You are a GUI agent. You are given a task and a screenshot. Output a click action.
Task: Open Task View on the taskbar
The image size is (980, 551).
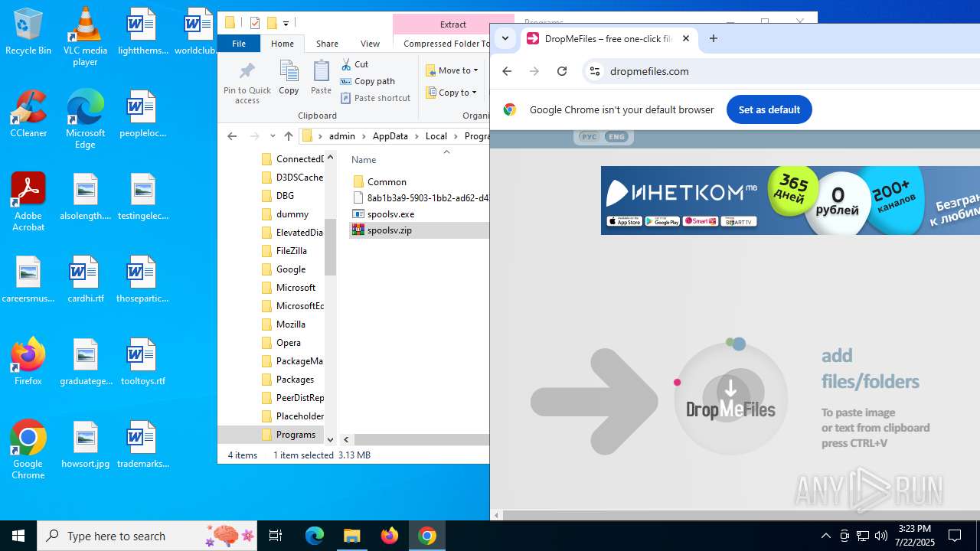click(x=276, y=536)
